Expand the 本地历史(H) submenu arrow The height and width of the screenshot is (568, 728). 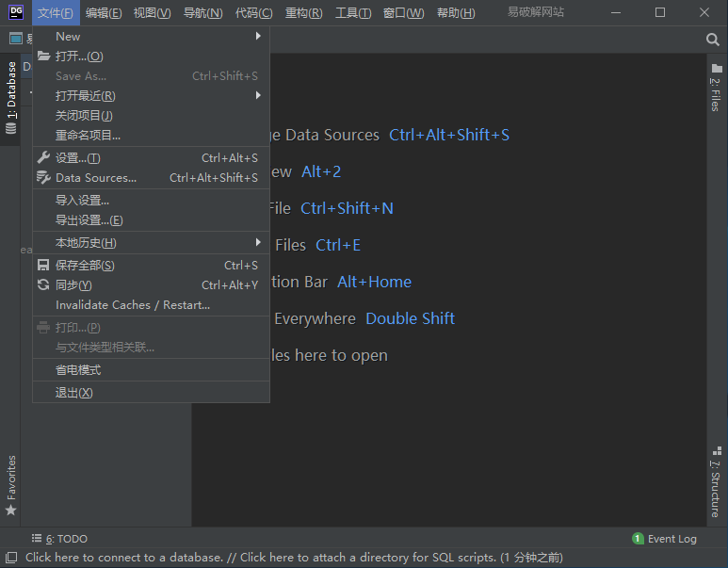pyautogui.click(x=258, y=242)
